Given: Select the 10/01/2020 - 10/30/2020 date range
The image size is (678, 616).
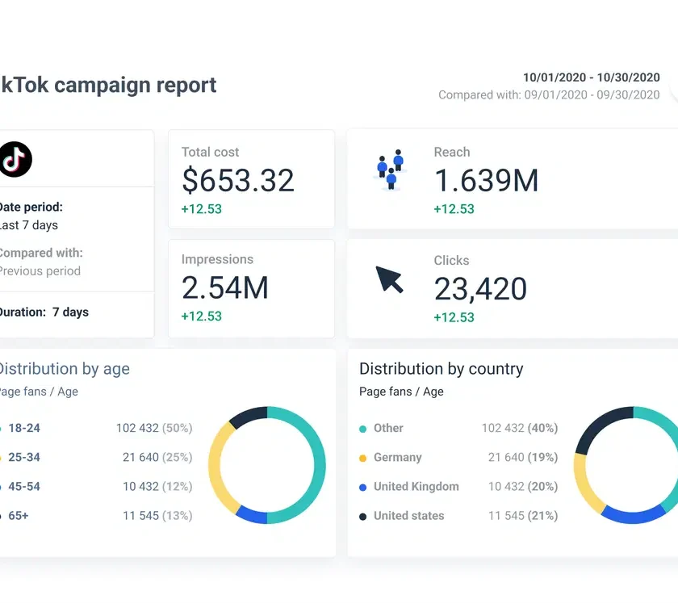Looking at the screenshot, I should (x=591, y=78).
